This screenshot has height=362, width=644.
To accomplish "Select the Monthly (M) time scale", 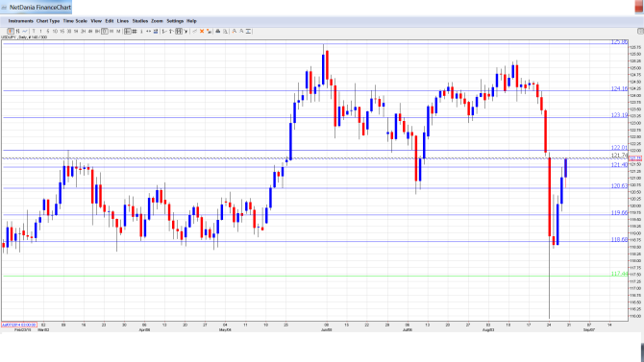I will [118, 31].
